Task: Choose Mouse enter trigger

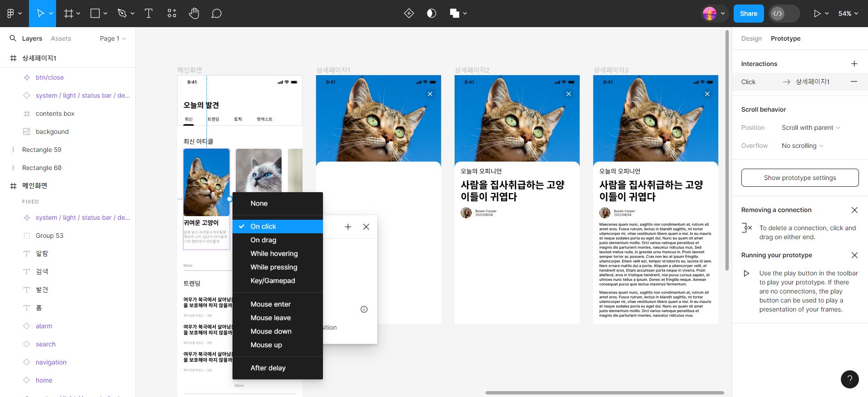Action: coord(278,304)
